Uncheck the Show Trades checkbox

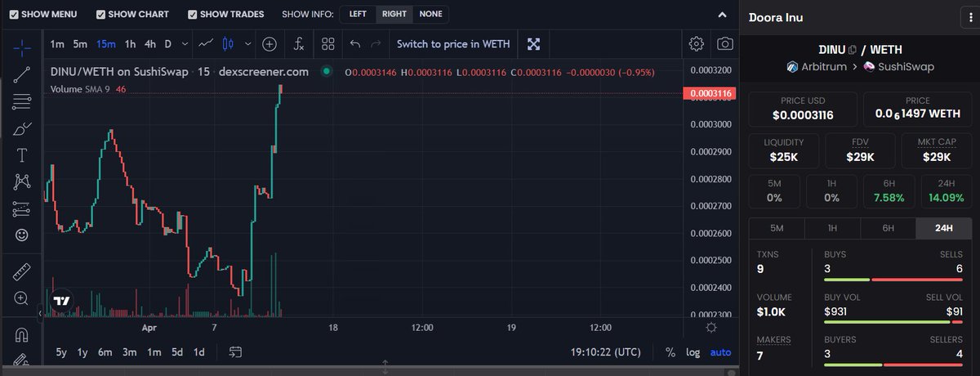[x=193, y=15]
